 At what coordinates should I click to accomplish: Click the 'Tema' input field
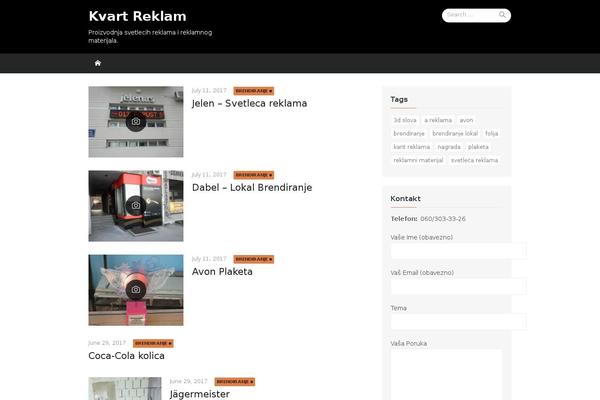tap(458, 322)
